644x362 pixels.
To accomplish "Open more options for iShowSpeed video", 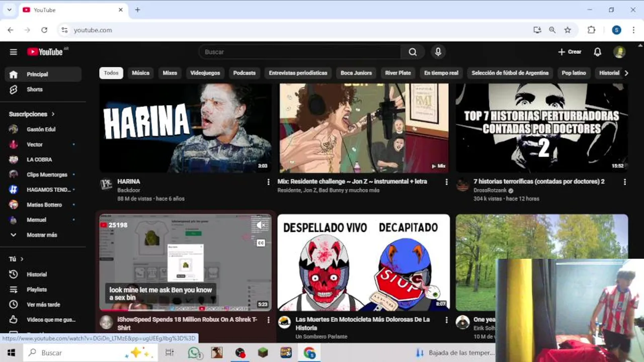I will [x=268, y=320].
